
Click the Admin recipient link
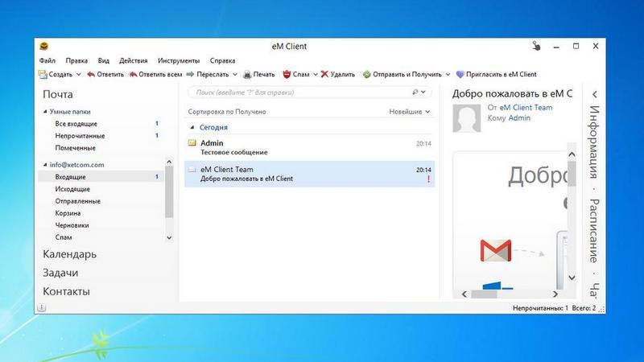pos(519,117)
